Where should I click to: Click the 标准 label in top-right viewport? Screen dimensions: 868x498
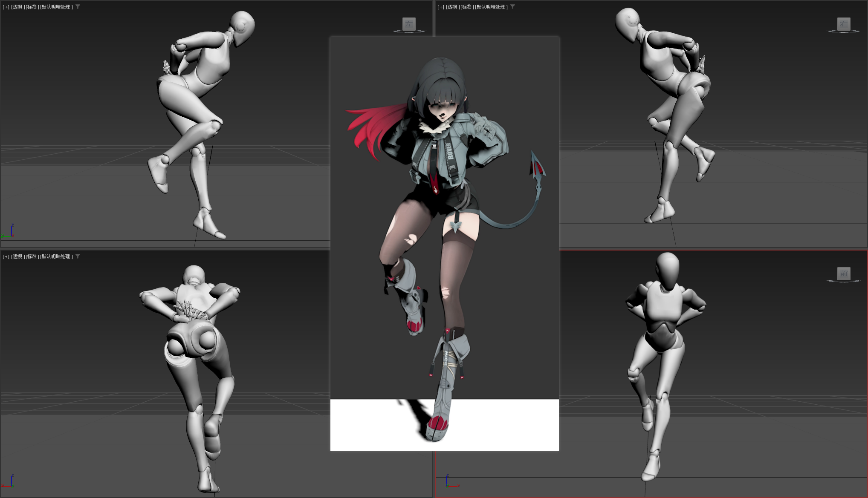466,7
